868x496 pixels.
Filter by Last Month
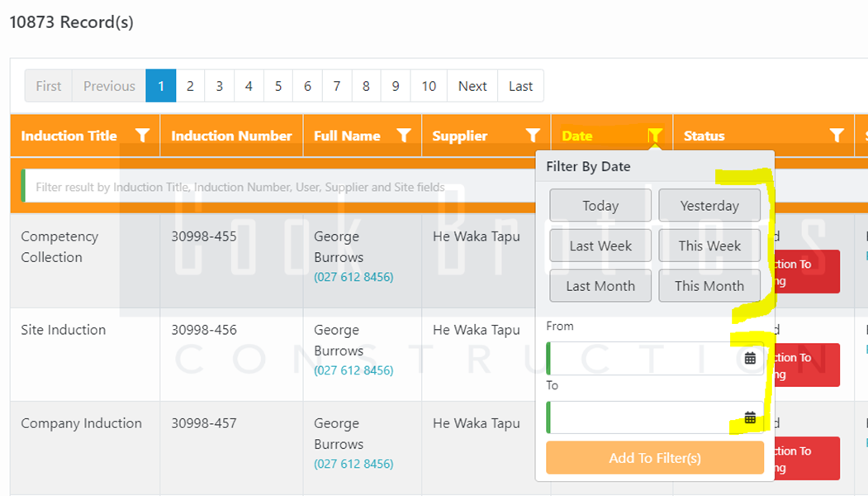tap(600, 286)
